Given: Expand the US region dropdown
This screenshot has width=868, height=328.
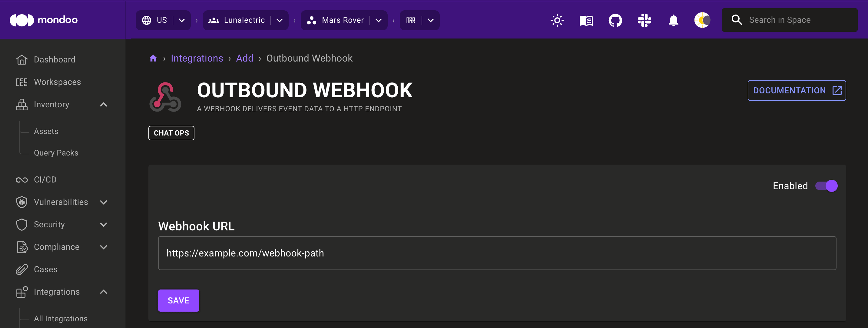Looking at the screenshot, I should [181, 20].
